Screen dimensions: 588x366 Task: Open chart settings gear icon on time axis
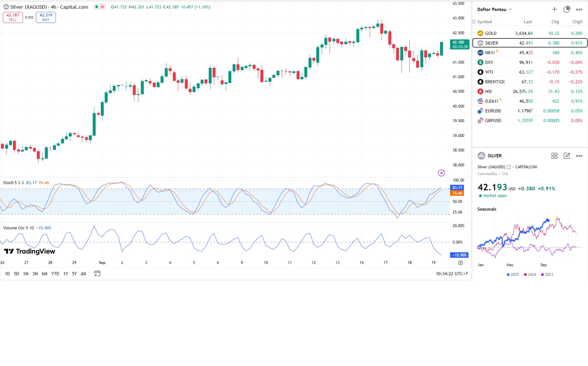[460, 263]
